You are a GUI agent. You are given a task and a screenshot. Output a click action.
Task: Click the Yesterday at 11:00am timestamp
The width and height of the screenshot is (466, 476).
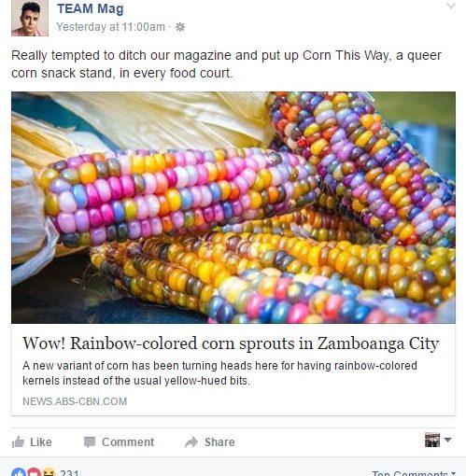[x=110, y=27]
